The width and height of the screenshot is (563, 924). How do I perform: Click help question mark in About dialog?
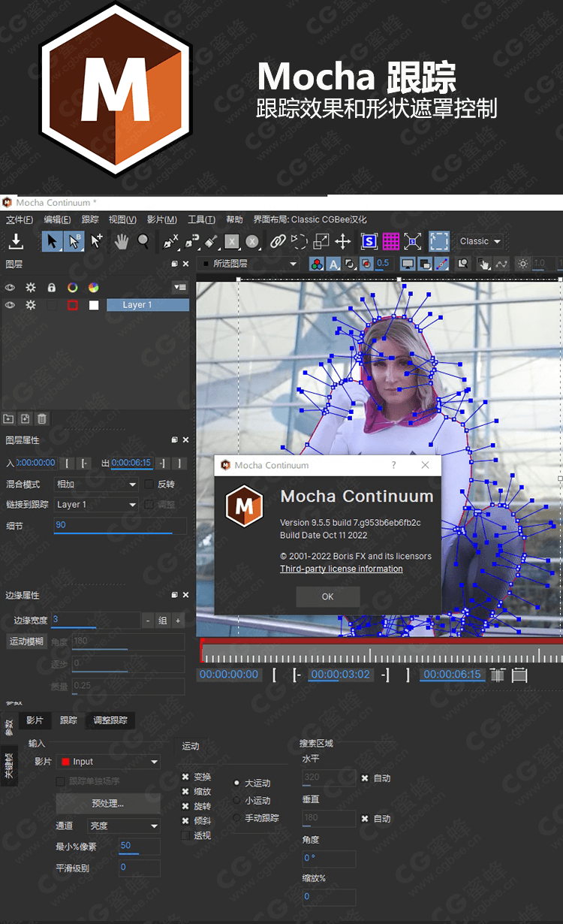(x=394, y=465)
